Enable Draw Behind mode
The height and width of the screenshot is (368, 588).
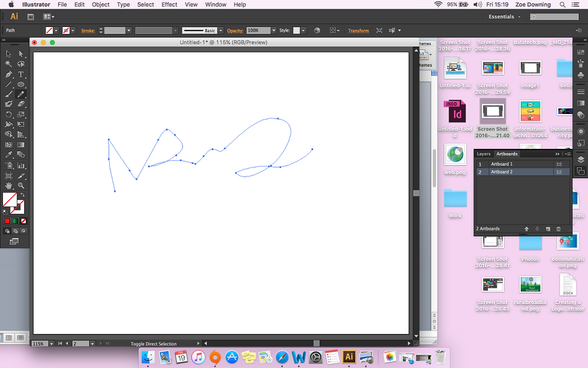pos(15,231)
